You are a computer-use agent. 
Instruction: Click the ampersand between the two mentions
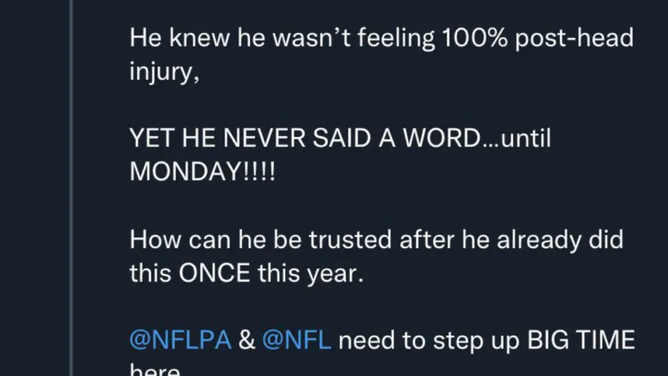pyautogui.click(x=247, y=340)
